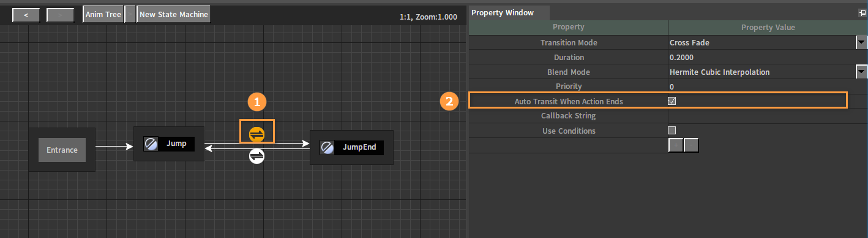Click the Cross Fade value

[689, 43]
